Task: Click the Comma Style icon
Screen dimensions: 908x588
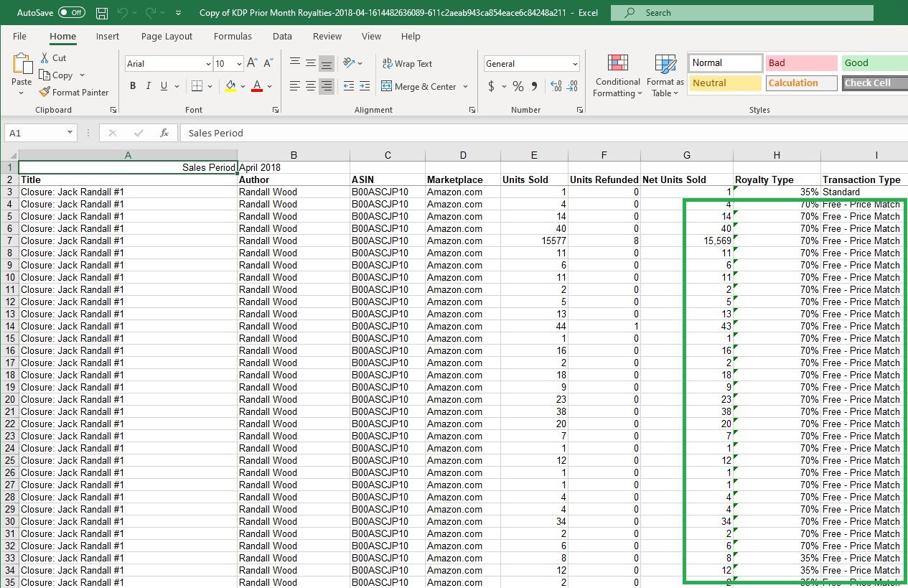Action: coord(534,86)
